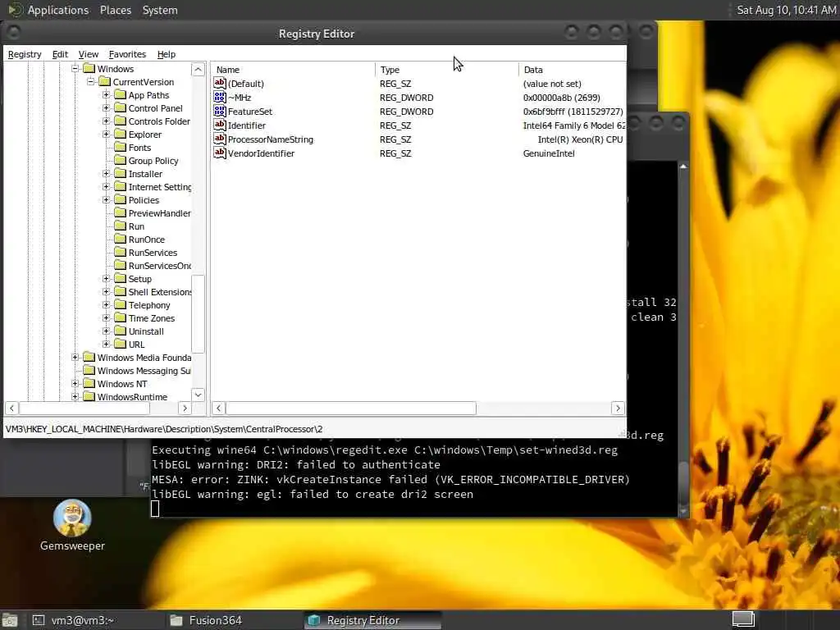Click the show desktop icon in taskbar
The height and width of the screenshot is (630, 840).
pyautogui.click(x=9, y=620)
